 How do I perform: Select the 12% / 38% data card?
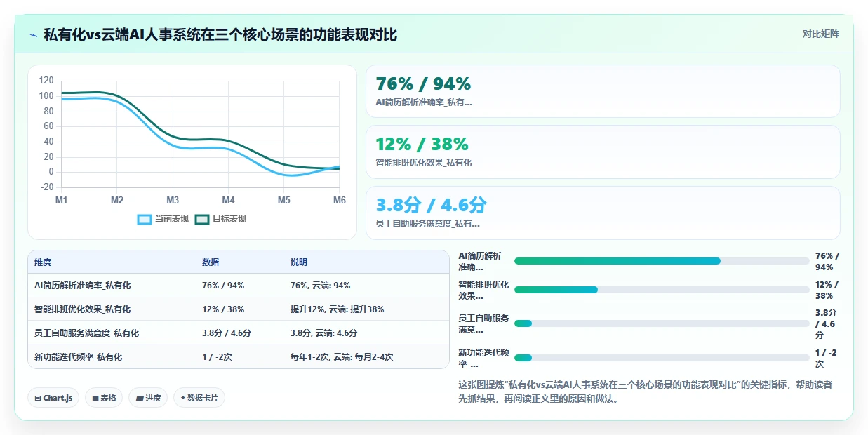(603, 152)
